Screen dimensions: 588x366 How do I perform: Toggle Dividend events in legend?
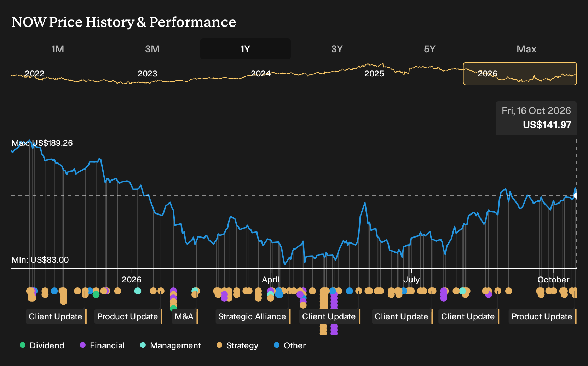point(42,345)
